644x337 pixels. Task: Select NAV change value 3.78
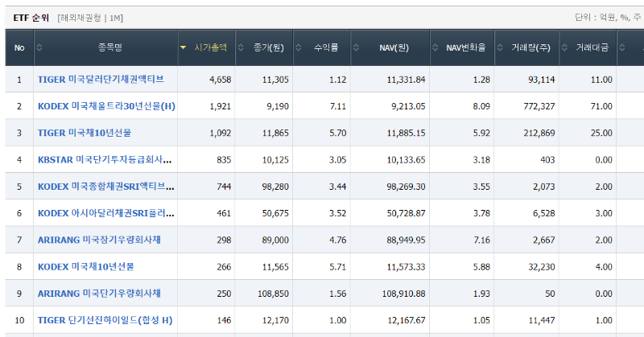coord(481,213)
